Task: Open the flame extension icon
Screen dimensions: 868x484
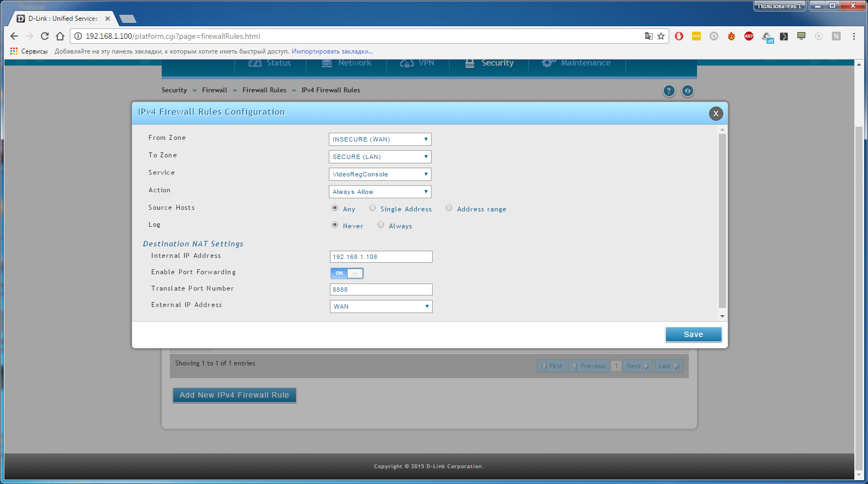Action: 731,36
